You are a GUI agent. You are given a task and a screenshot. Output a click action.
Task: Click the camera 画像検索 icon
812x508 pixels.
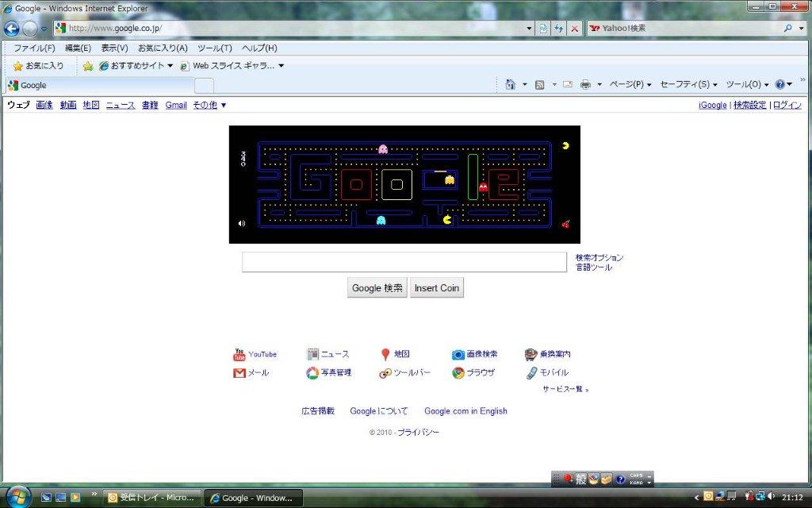[x=458, y=355]
